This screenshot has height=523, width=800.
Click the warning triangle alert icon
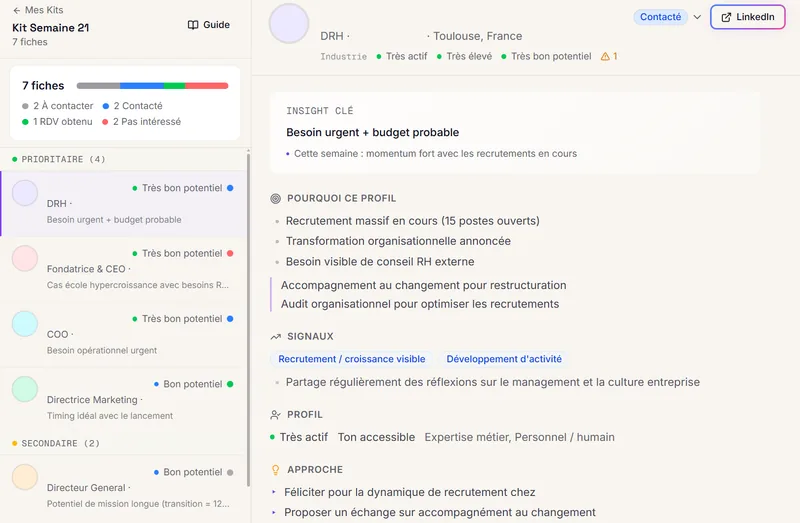(605, 57)
